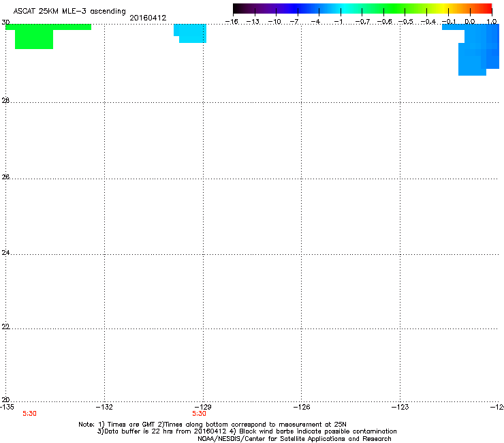Select the -0.5 color bar label
This screenshot has height=443, width=504.
click(x=405, y=22)
